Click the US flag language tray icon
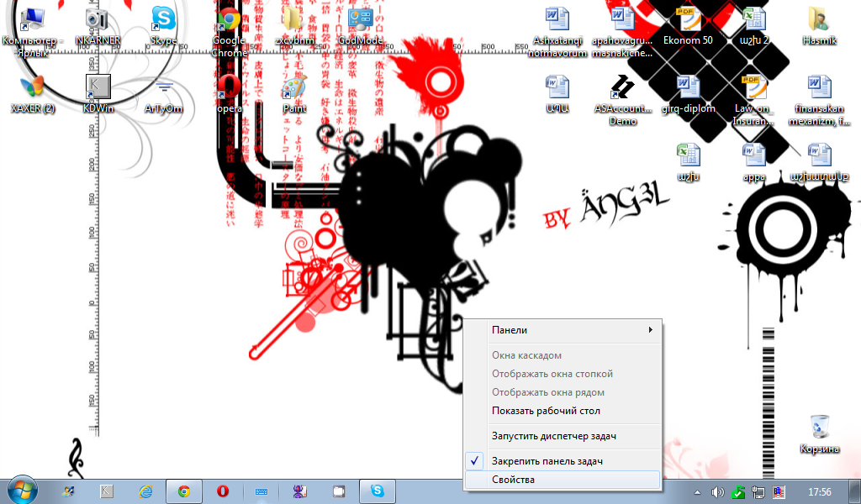 click(x=779, y=492)
